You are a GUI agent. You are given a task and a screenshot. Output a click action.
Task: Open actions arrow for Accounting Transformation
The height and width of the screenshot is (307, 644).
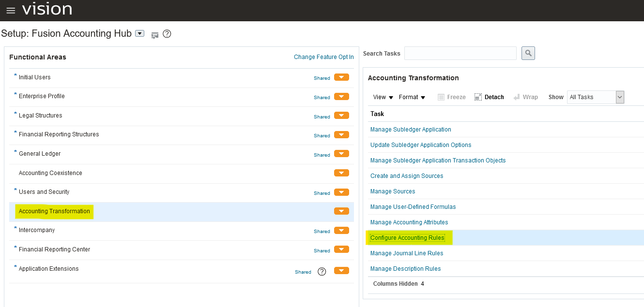point(341,211)
